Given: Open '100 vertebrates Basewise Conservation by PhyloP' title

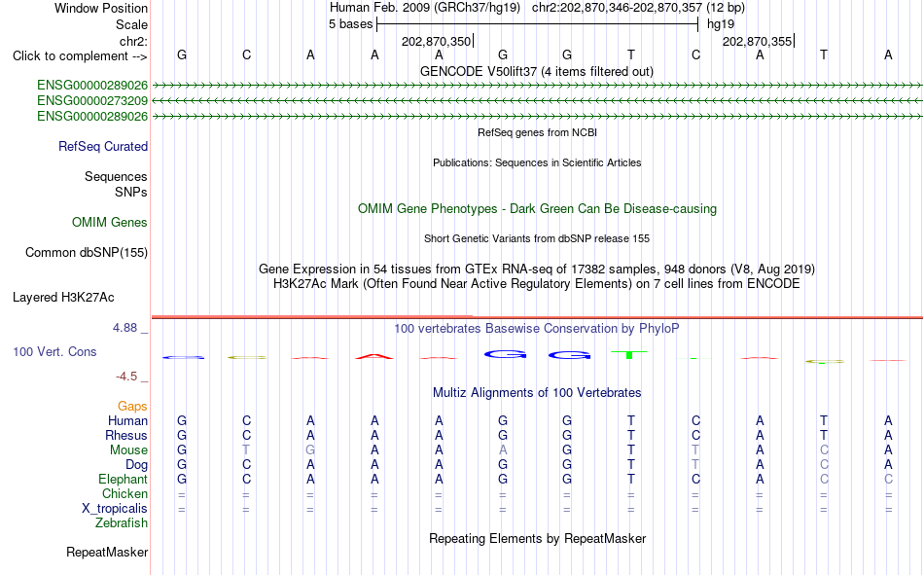Looking at the screenshot, I should pyautogui.click(x=537, y=329).
